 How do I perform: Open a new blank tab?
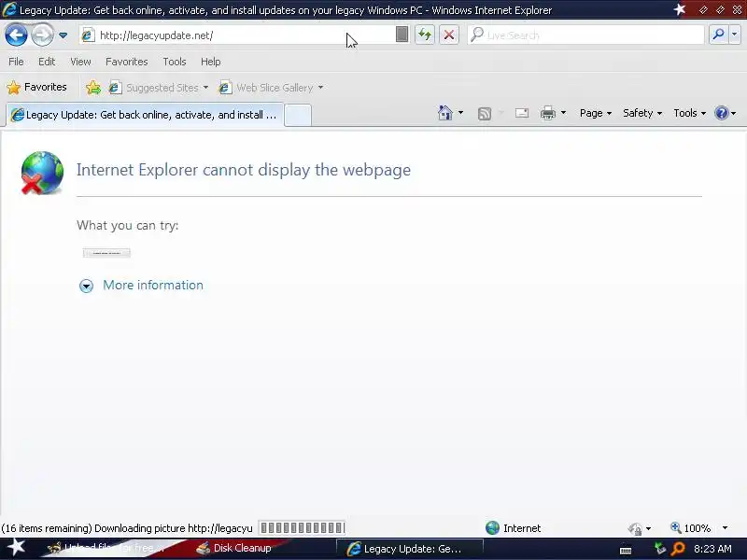(x=298, y=115)
